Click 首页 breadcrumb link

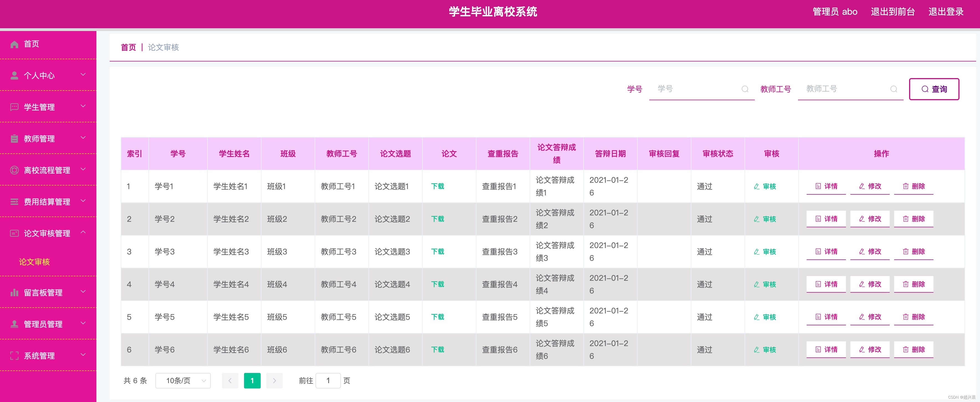tap(129, 48)
